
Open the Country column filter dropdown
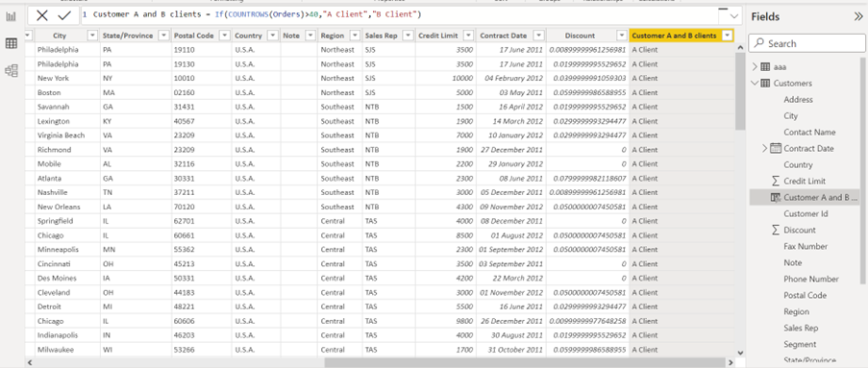point(272,36)
